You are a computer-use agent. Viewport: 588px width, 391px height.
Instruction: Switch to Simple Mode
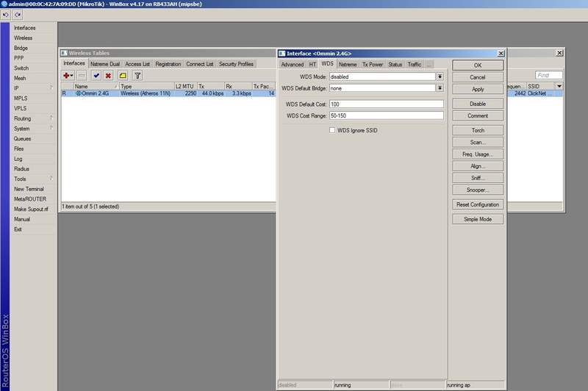coord(478,219)
